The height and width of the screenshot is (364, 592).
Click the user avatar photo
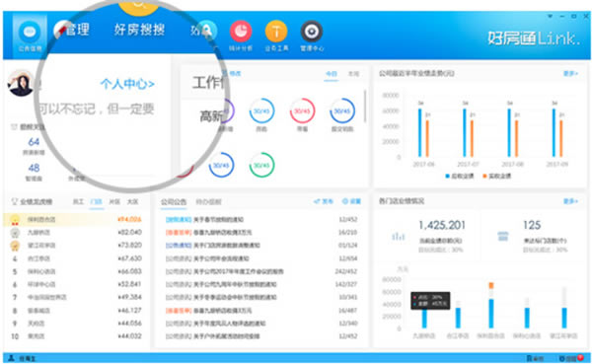(x=21, y=83)
